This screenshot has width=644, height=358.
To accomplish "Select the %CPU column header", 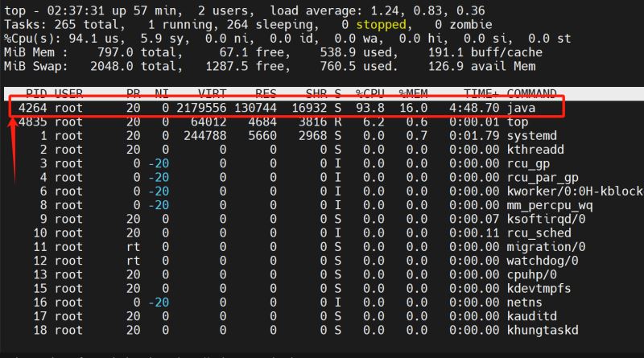I will pos(370,93).
